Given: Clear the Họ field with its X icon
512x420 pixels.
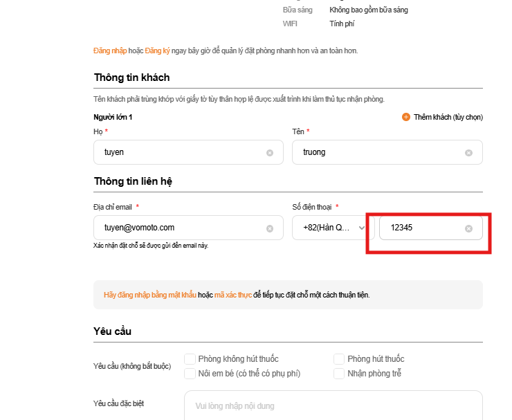Looking at the screenshot, I should point(270,152).
